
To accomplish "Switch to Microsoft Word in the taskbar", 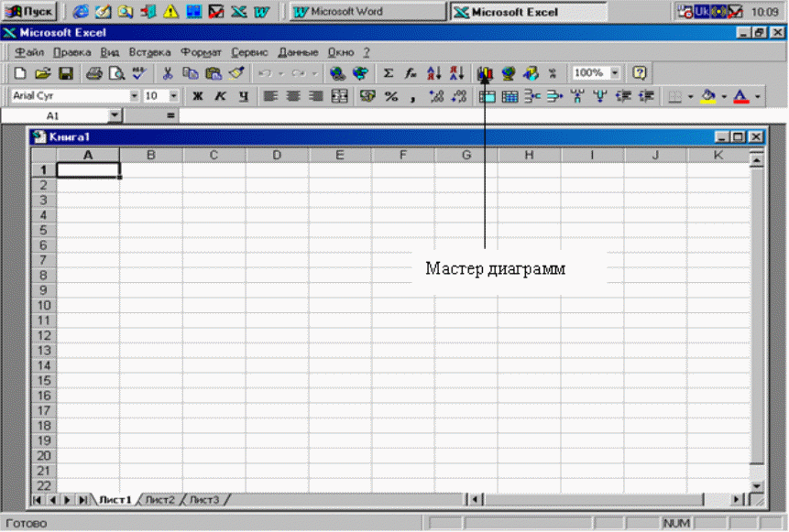I will point(367,12).
